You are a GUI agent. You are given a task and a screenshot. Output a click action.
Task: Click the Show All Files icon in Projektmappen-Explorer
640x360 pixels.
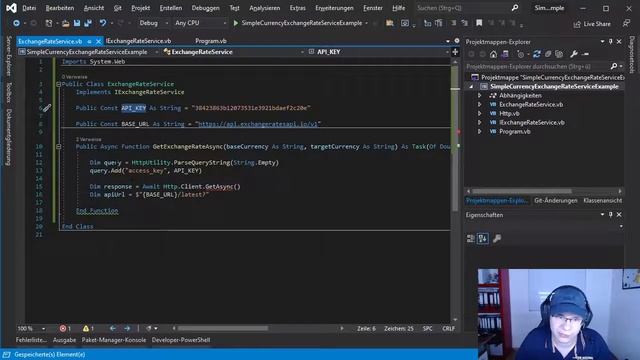pos(559,54)
